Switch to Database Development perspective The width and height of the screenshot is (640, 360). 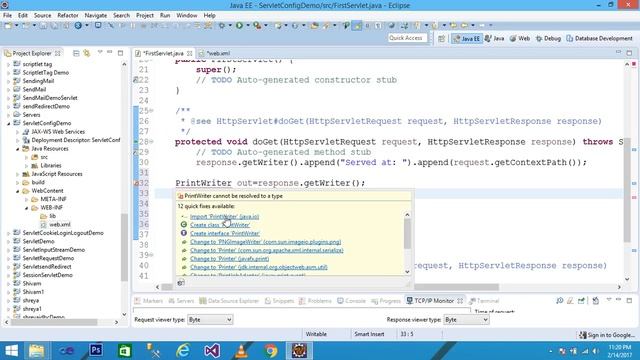pyautogui.click(x=600, y=38)
